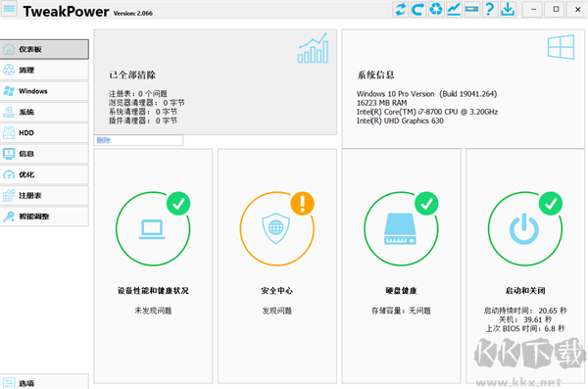Click the 未发现问题 status text
Viewport: 588px width, 389px height.
pyautogui.click(x=153, y=311)
